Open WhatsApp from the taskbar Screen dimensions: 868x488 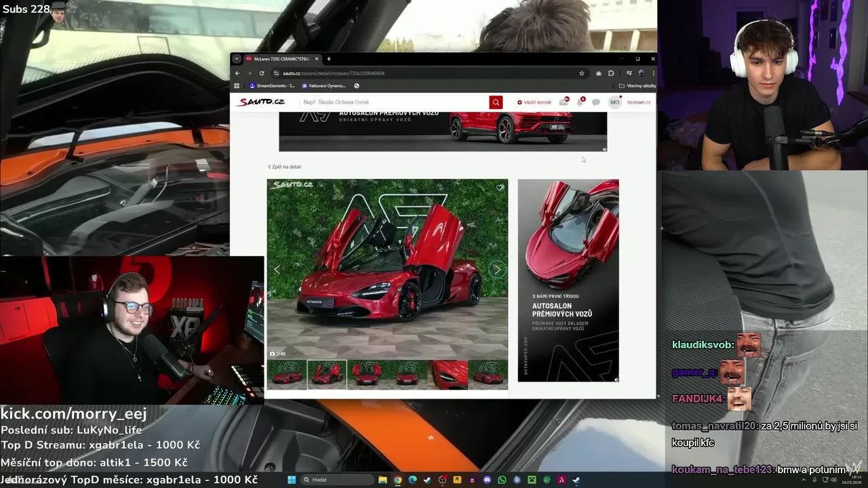[502, 480]
